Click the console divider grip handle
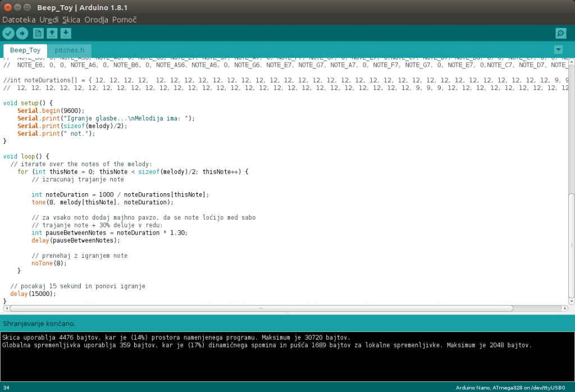575x392 pixels. pyautogui.click(x=287, y=313)
